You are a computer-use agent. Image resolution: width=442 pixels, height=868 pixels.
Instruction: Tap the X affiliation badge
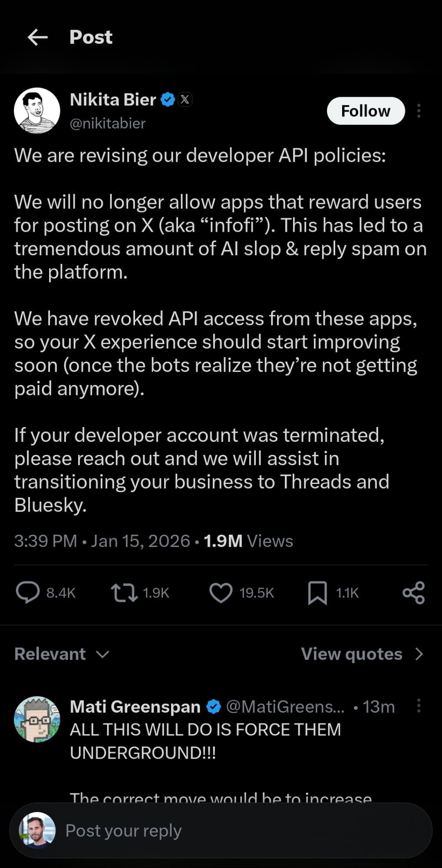185,100
